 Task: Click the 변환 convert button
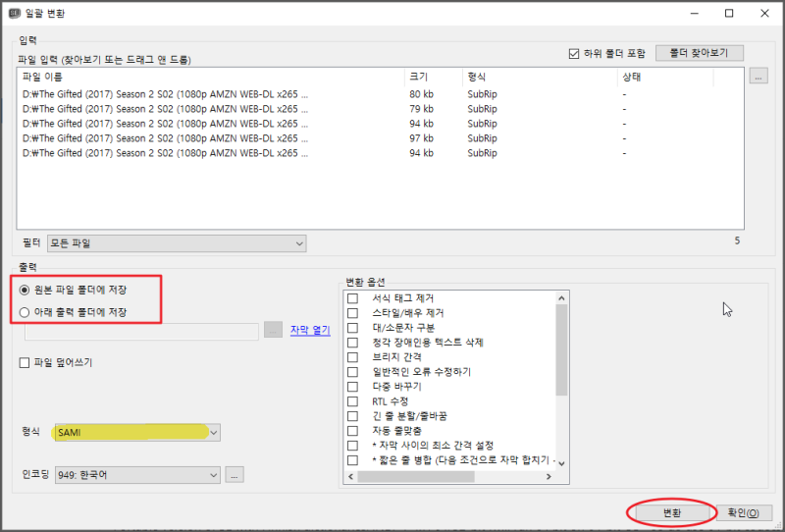672,512
